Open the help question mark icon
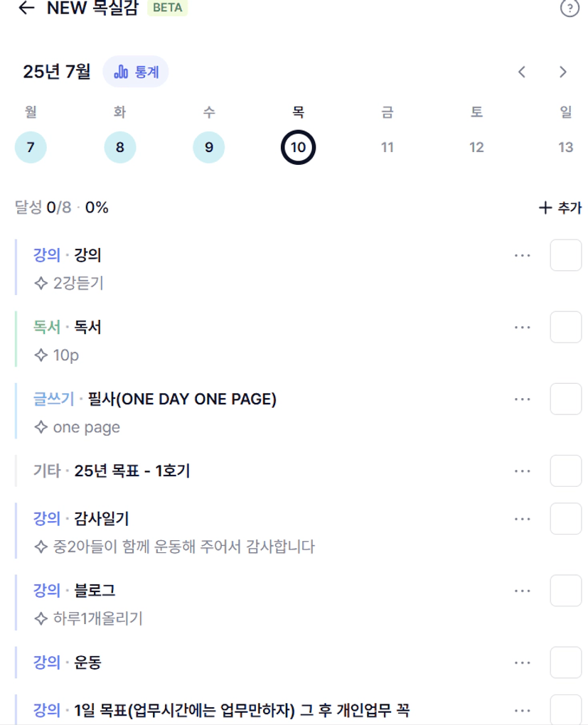Screen dimensions: 588x725 (570, 7)
